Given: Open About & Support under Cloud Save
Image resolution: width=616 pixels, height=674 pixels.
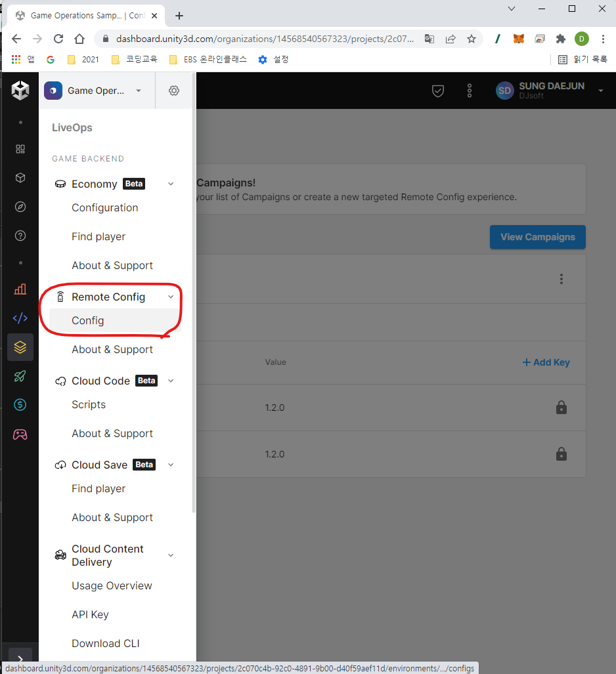Looking at the screenshot, I should pyautogui.click(x=112, y=518).
